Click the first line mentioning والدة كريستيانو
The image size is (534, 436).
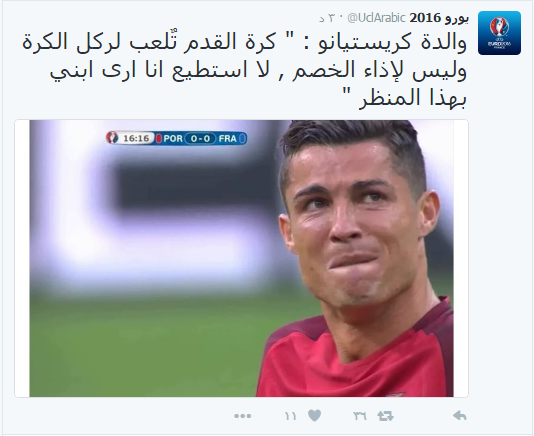coord(244,43)
